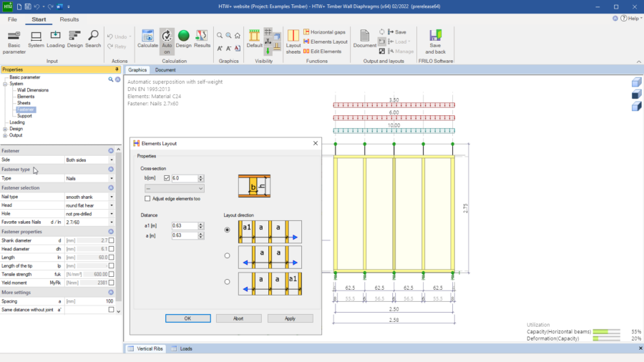Tick Same distance without joint checkbox

point(112,310)
